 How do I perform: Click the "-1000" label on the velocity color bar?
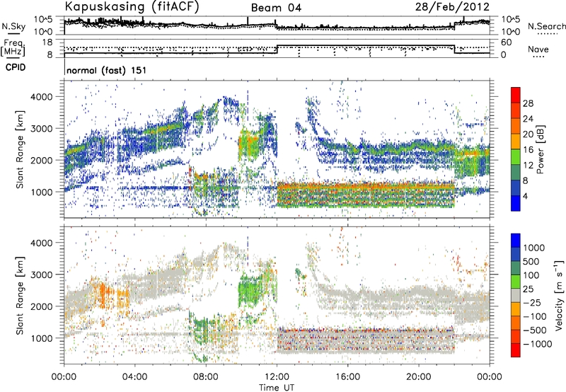click(538, 344)
